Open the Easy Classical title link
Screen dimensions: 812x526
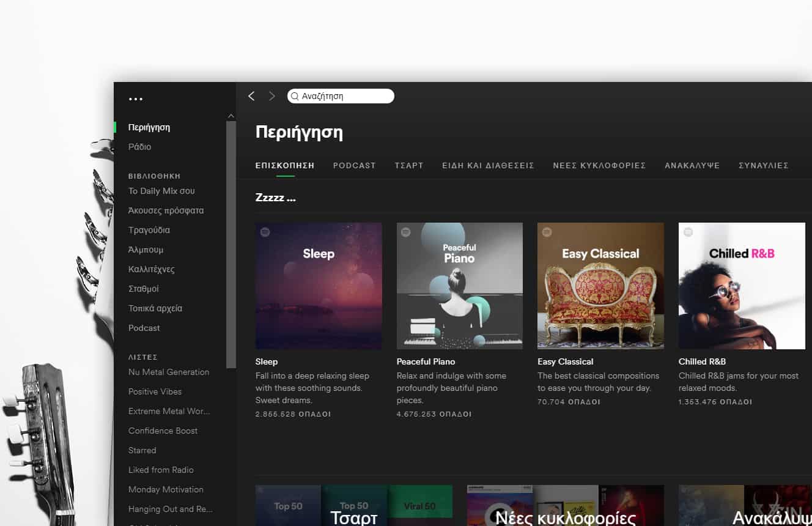(566, 361)
